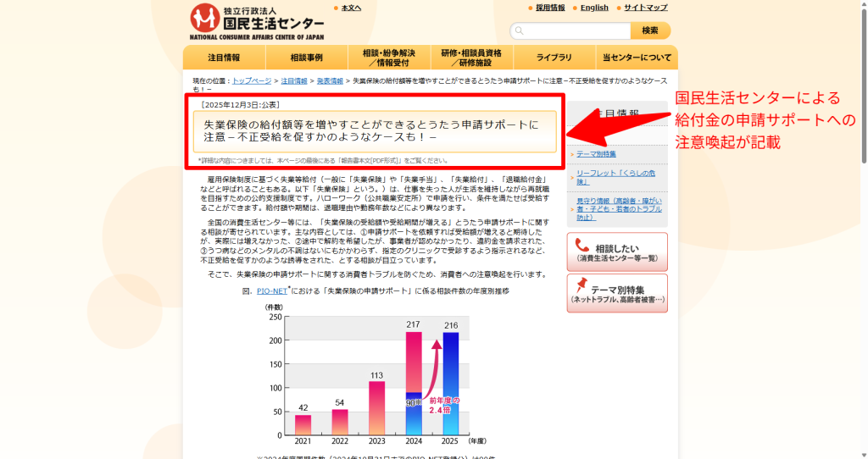This screenshot has height=459, width=868.
Task: Click the phone icon on 相談したい banner
Action: pos(581,245)
